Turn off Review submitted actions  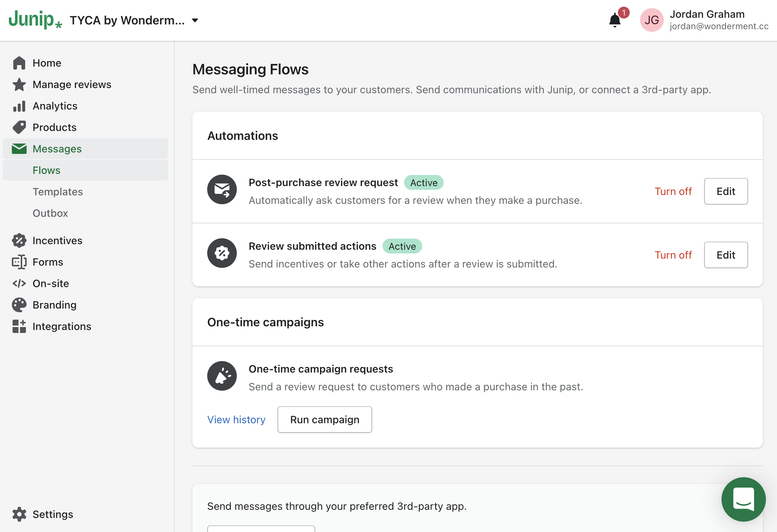(673, 255)
